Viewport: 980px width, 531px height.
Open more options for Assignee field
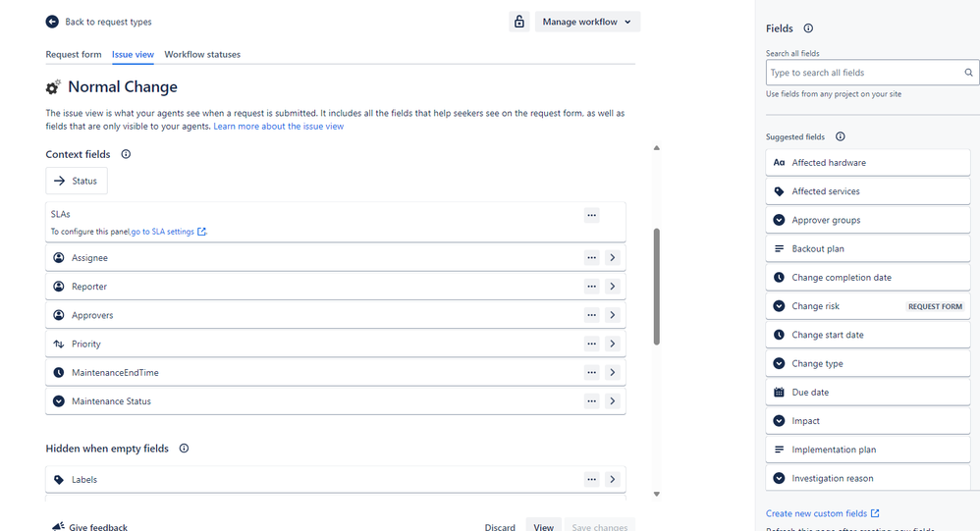click(591, 258)
